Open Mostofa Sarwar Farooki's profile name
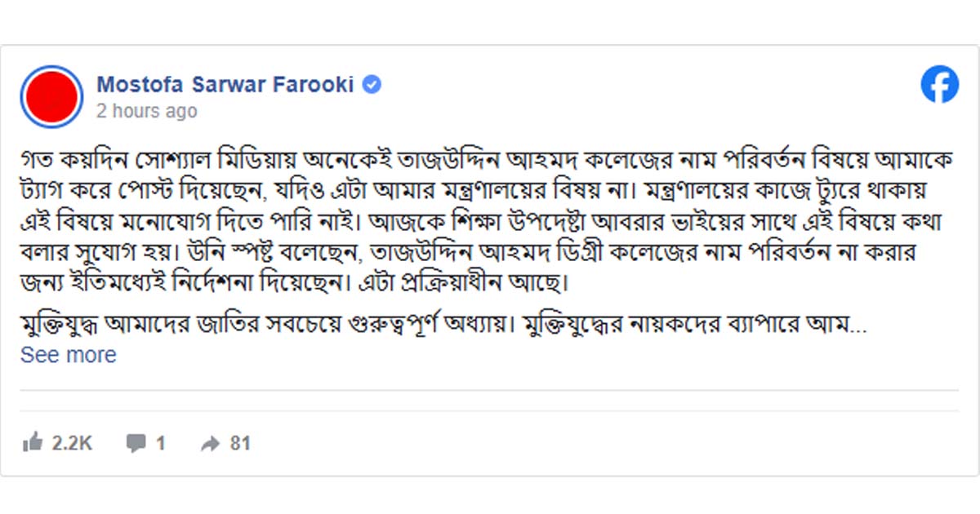The image size is (980, 514). pyautogui.click(x=225, y=84)
